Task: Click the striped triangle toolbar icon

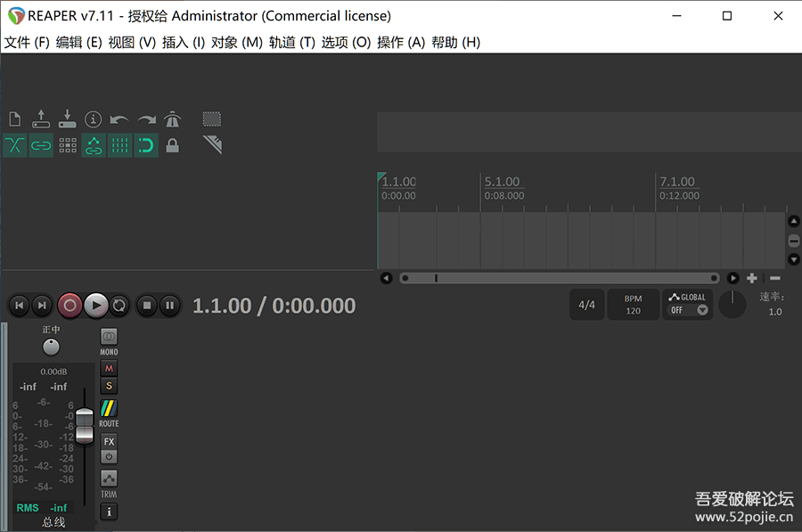Action: click(212, 144)
